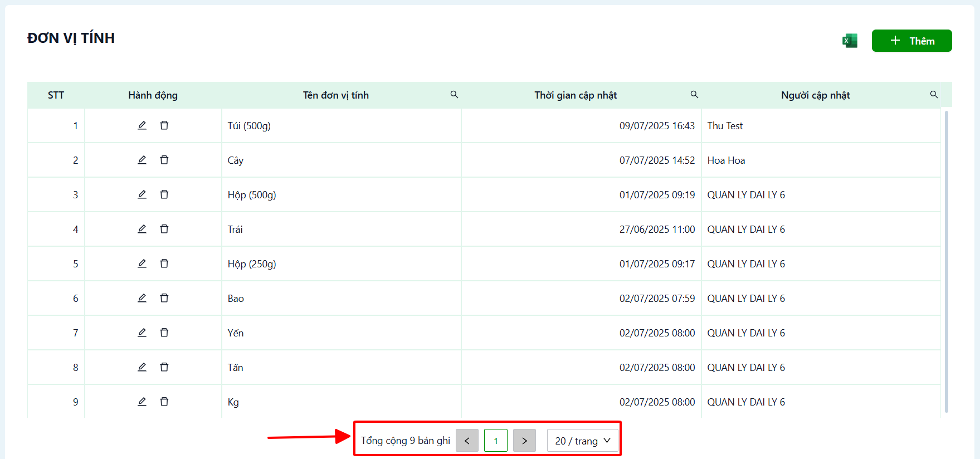The width and height of the screenshot is (980, 459).
Task: Delete the Trái unit row
Action: [x=164, y=229]
